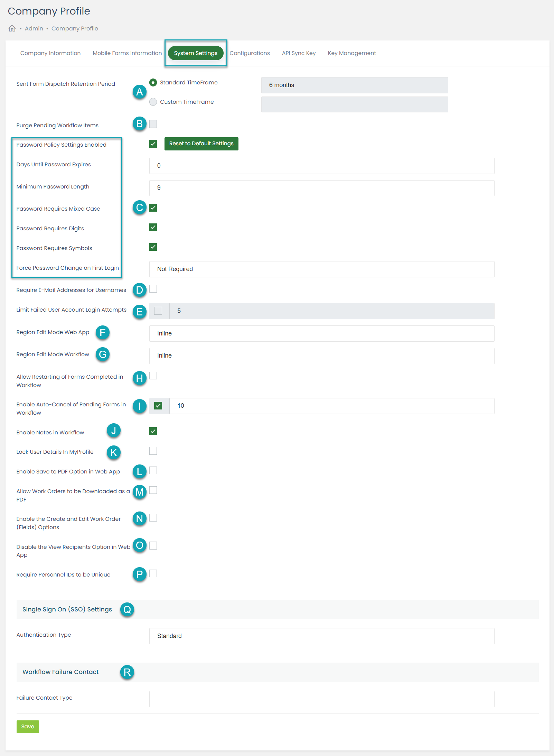This screenshot has width=554, height=756.
Task: Open Force Password Change on First Login dropdown
Action: (322, 269)
